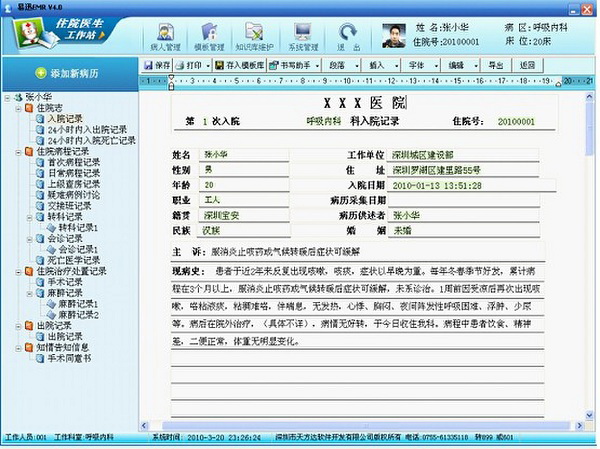This screenshot has width=600, height=449.
Task: Click the horizontal scrollbar left arrow
Action: (x=144, y=425)
